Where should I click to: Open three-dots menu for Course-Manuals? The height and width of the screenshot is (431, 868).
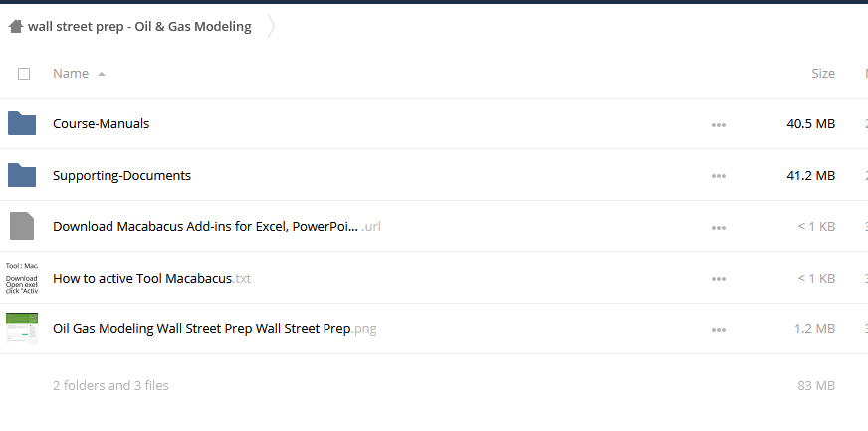tap(719, 125)
